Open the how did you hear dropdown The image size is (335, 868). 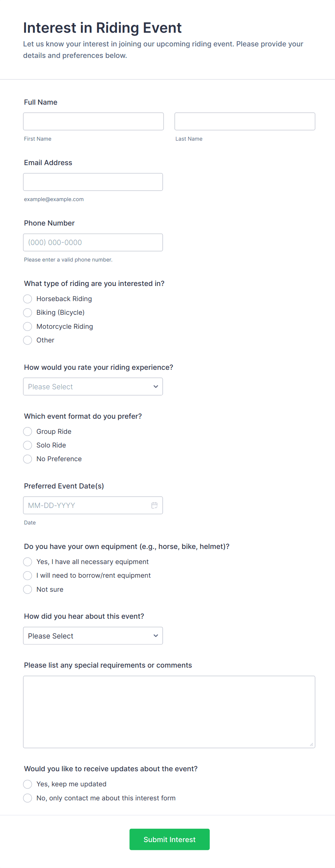coord(93,636)
